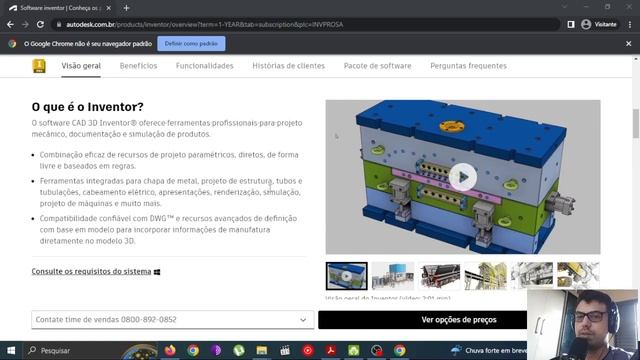
Task: Click the Chuva forte em breve weather widget
Action: (489, 351)
